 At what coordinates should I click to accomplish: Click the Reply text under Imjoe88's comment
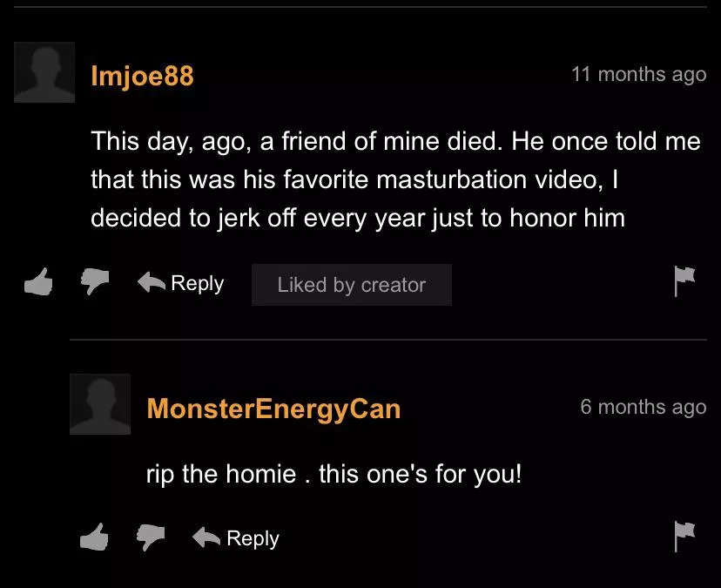click(x=198, y=284)
